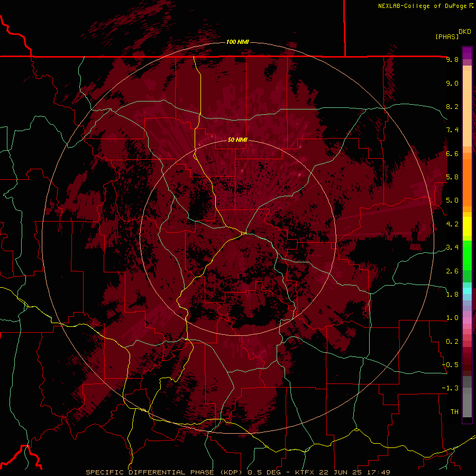Click the DKD label above the color scale
Screen dimensions: 476x476
(x=465, y=32)
